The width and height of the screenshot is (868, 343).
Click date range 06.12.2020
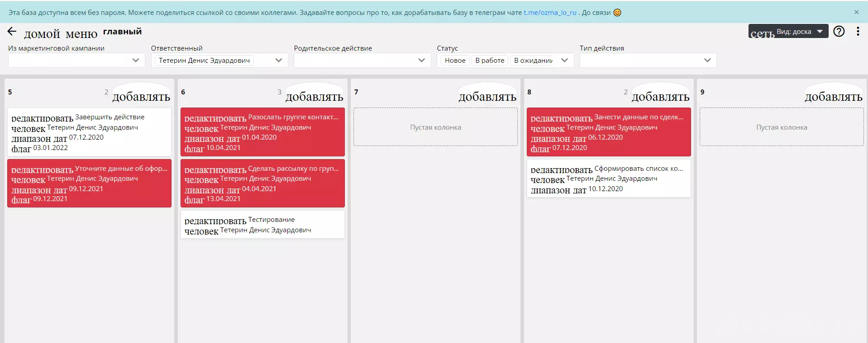[606, 137]
